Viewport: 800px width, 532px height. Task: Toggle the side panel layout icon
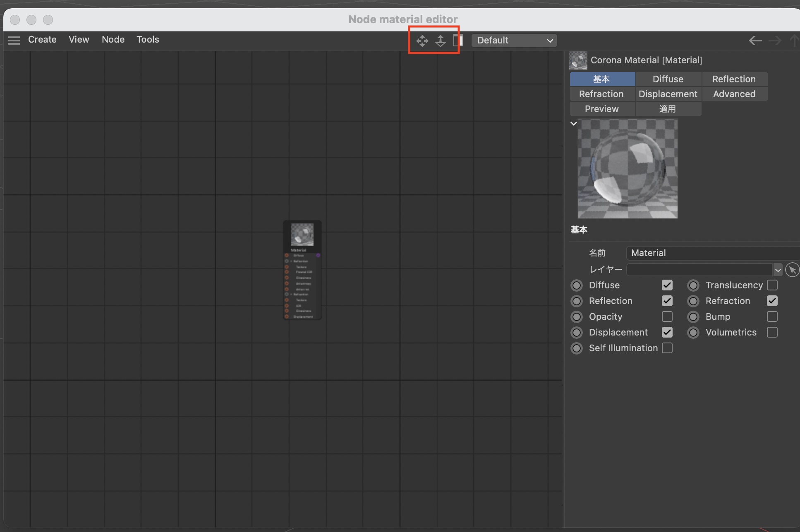click(458, 41)
